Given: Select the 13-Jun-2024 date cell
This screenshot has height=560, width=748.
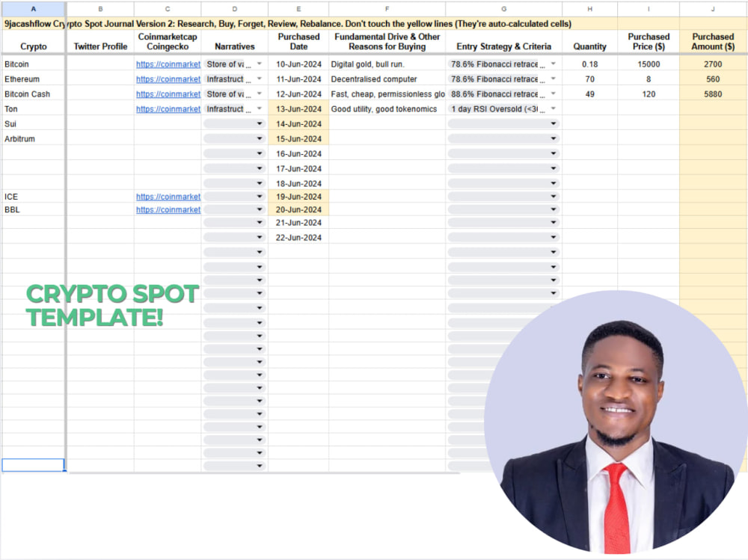Looking at the screenshot, I should 298,108.
